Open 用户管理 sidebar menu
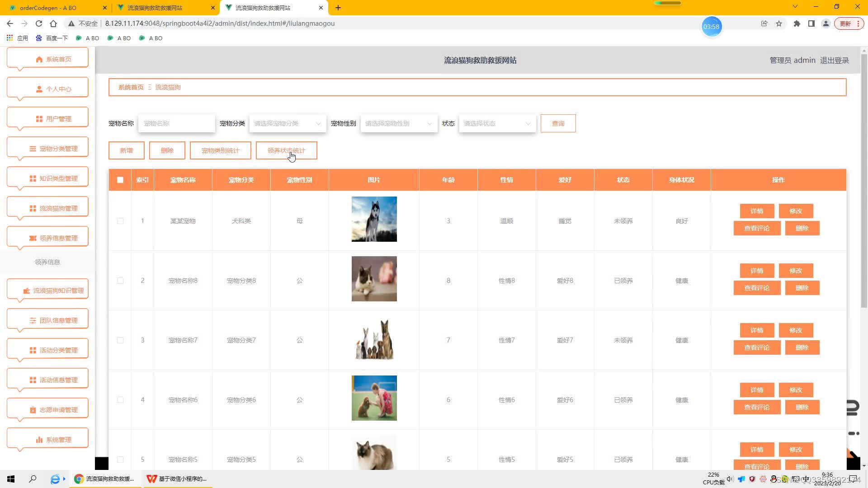 point(47,118)
